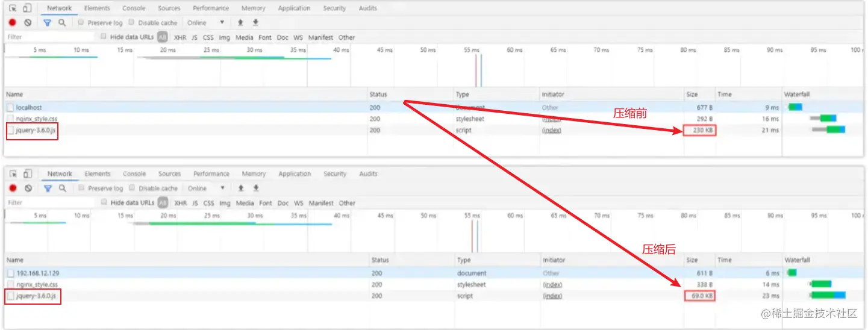Click file icon beside localhost request
This screenshot has width=868, height=330.
pyautogui.click(x=10, y=107)
